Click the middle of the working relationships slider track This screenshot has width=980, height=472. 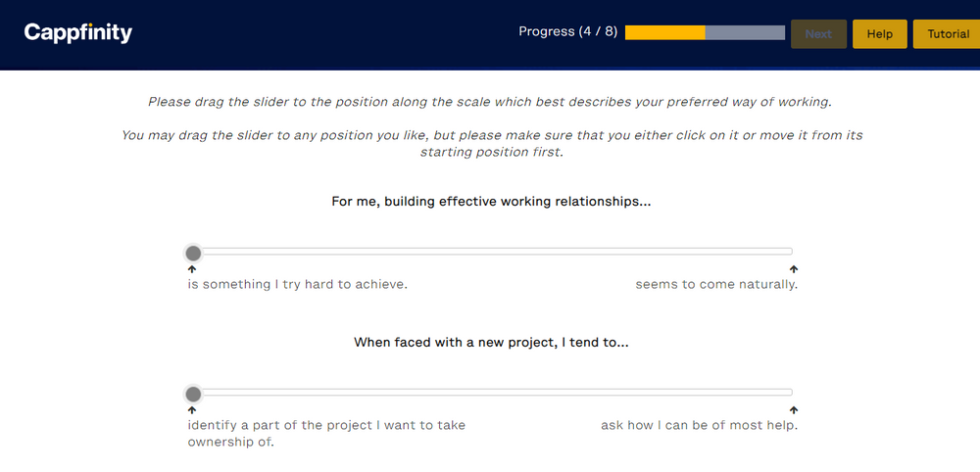point(493,252)
